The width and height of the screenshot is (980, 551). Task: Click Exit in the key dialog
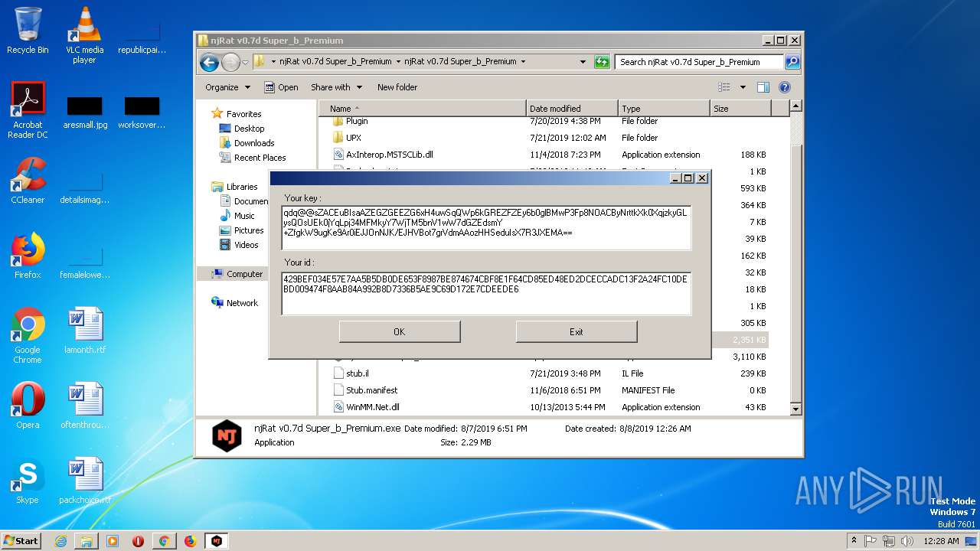tap(577, 331)
